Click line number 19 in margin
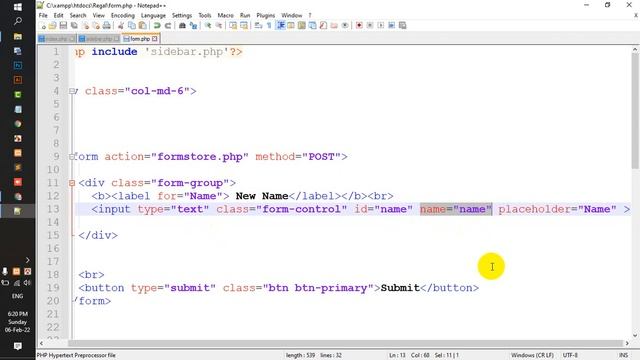 coord(53,288)
